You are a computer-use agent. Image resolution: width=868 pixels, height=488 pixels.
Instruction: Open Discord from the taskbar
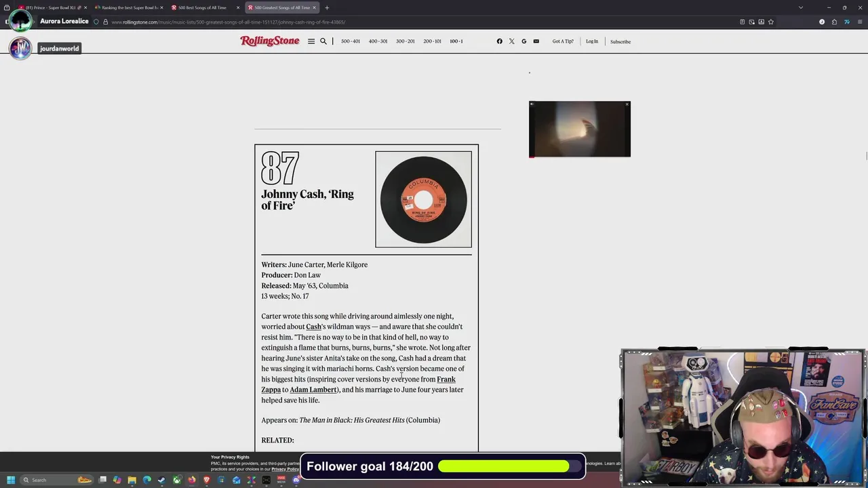[x=296, y=480]
